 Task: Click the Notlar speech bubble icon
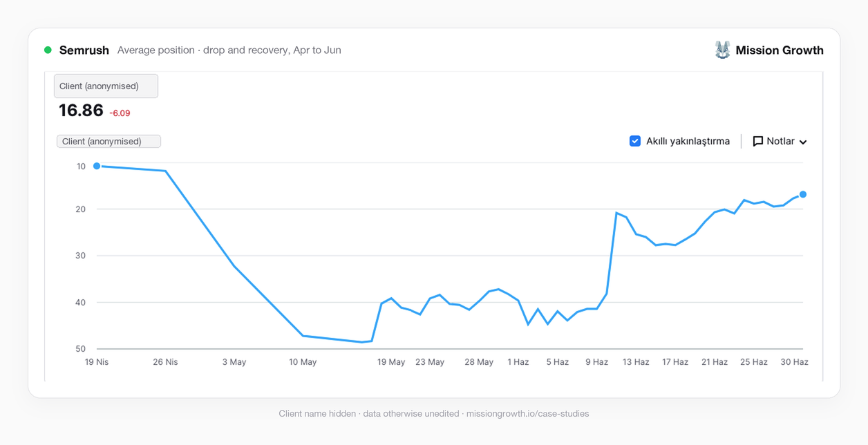[x=758, y=141]
